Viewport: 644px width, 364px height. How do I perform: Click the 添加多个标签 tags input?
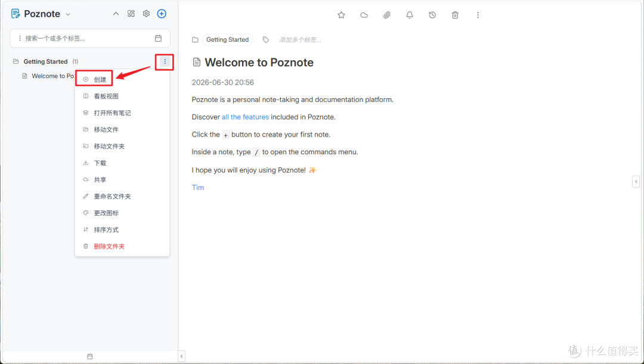pos(300,40)
